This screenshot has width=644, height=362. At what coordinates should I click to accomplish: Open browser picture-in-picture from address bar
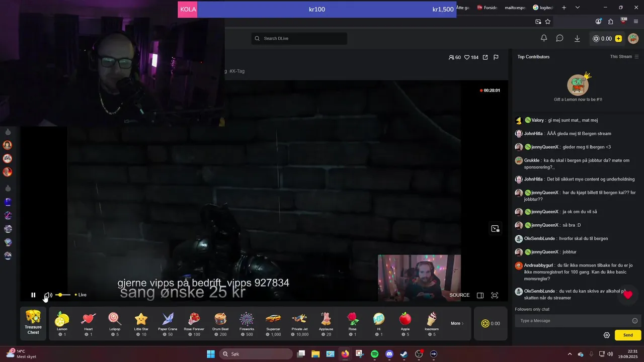pos(538,22)
